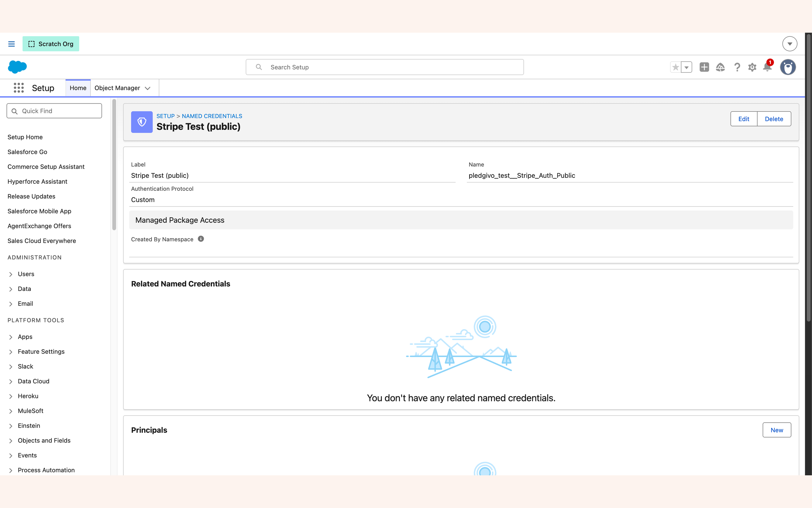Expand the Process Automation node

(x=11, y=470)
